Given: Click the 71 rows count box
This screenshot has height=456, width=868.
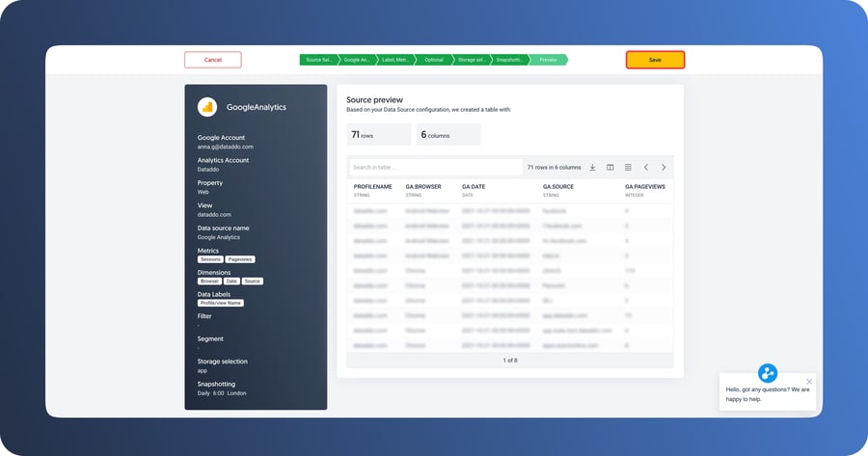Looking at the screenshot, I should [x=379, y=134].
